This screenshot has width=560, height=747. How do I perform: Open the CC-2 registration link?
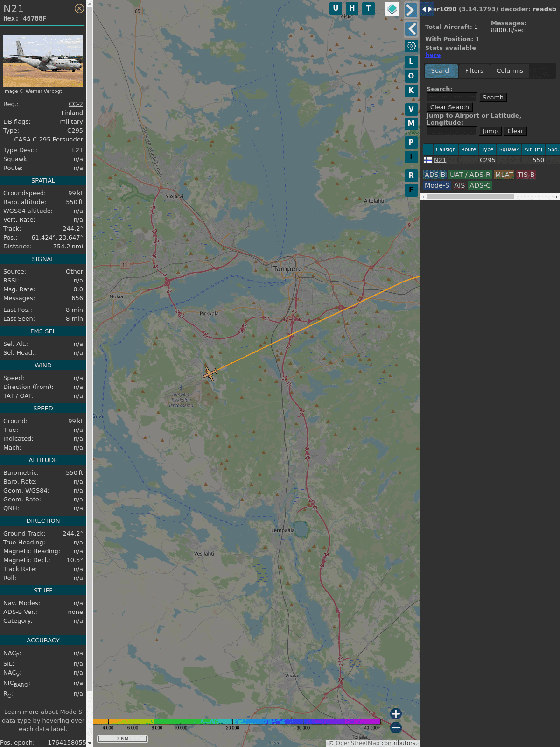coord(76,104)
